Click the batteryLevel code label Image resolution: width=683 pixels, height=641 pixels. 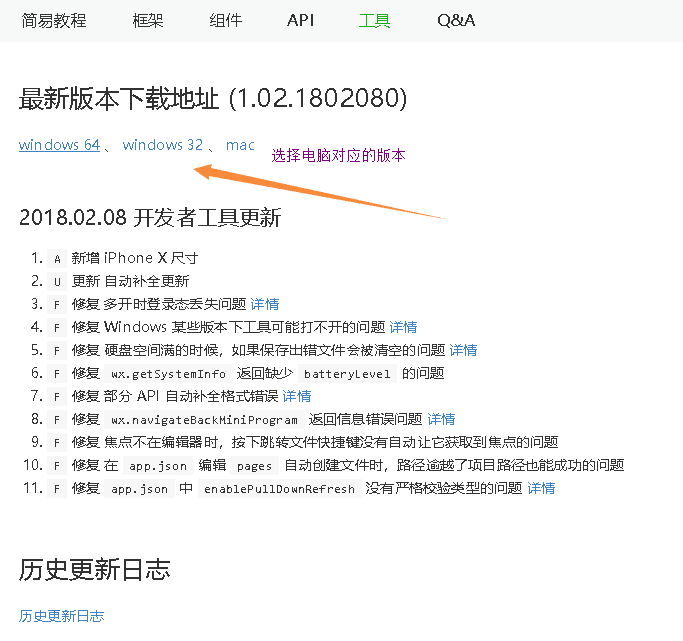pyautogui.click(x=347, y=374)
